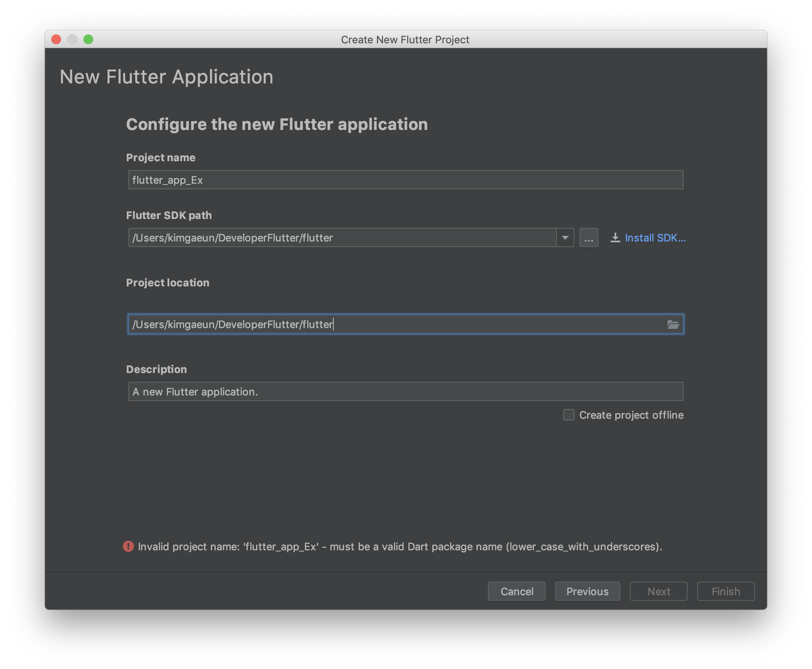Click the folder browse icon in Project location
Image resolution: width=812 pixels, height=669 pixels.
tap(673, 324)
